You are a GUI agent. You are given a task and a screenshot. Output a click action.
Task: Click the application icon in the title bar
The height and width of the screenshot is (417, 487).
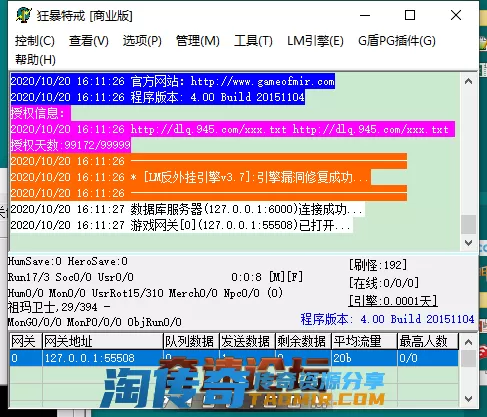[x=23, y=15]
